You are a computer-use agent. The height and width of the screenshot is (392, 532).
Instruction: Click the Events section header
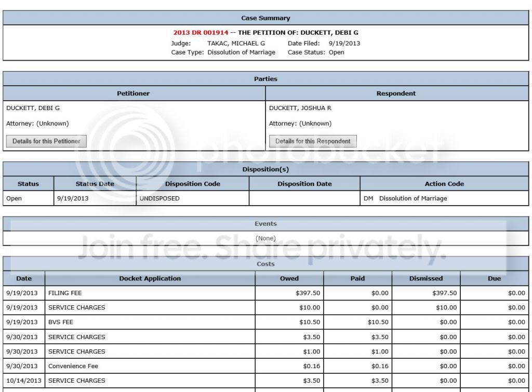click(x=265, y=224)
